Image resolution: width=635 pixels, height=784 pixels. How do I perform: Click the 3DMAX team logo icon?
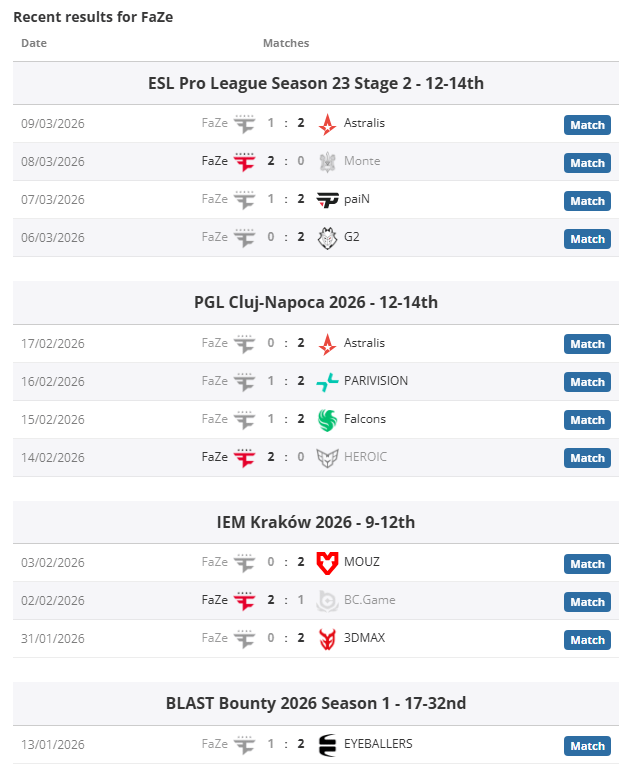(x=327, y=638)
